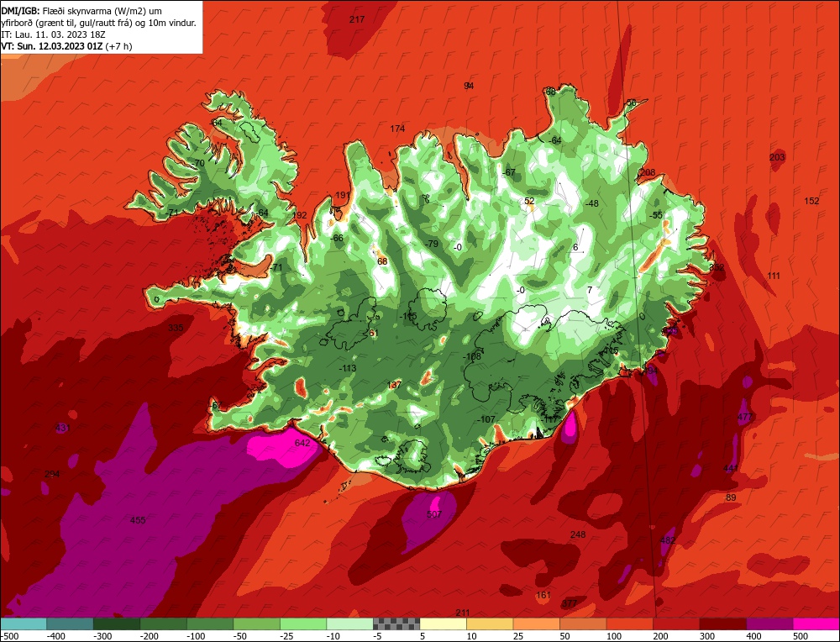Screen dimensions: 840x642
Task: Select the purple swatch between 400 and 500
Action: (769, 624)
